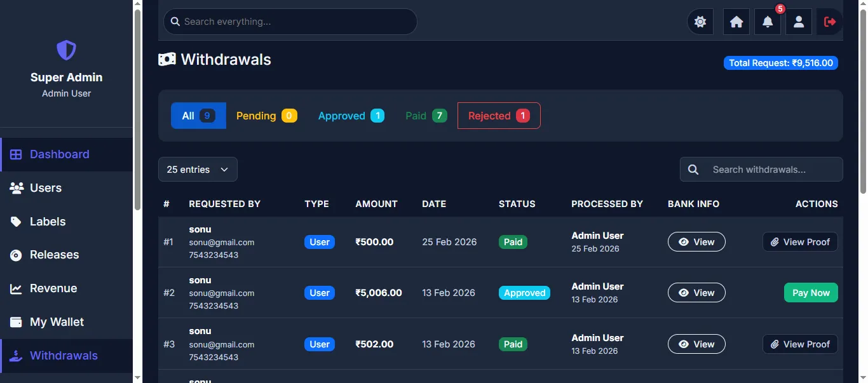Click the Paid status badge in row #3
The width and height of the screenshot is (868, 383).
[513, 344]
